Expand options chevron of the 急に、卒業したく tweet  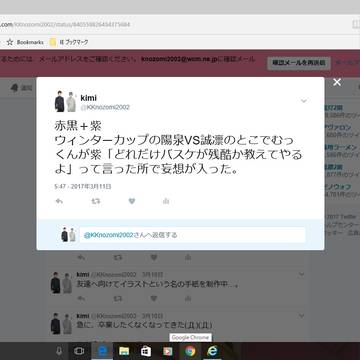pos(301,316)
